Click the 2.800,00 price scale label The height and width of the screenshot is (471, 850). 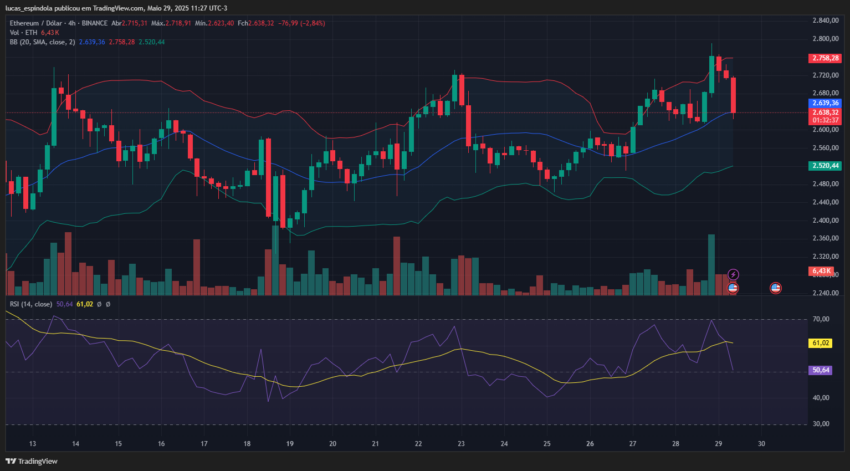coord(825,38)
